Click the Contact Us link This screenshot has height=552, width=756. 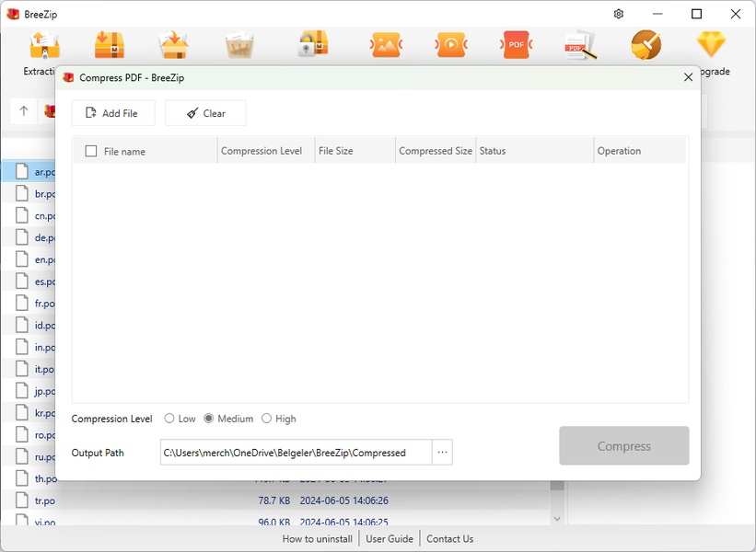point(449,539)
